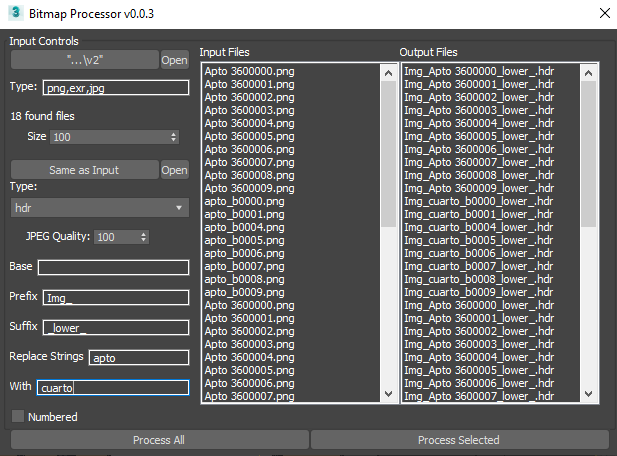
Task: Click the input folder path button "...\v2"
Action: point(85,60)
